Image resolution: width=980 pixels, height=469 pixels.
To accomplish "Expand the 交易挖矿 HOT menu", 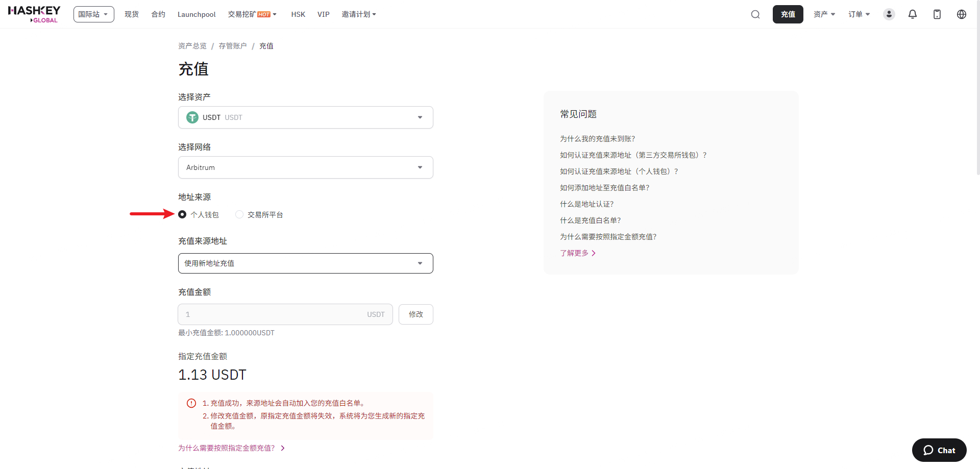I will point(252,14).
